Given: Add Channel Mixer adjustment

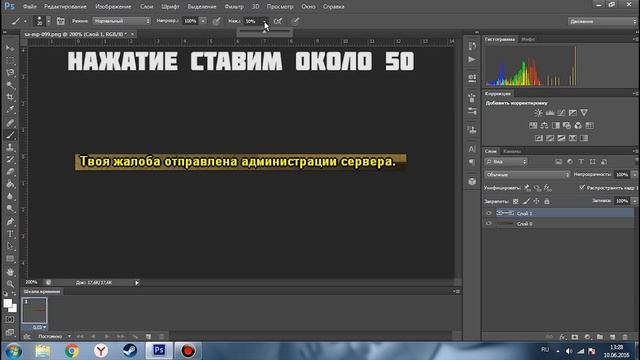Looking at the screenshot, I should tap(578, 125).
